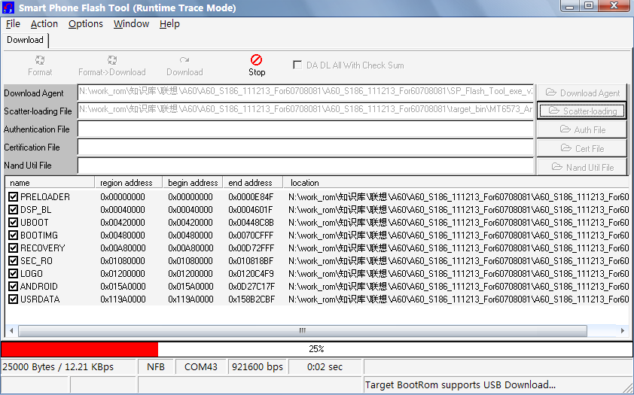The height and width of the screenshot is (395, 634).
Task: Click the Authentication File input field
Action: pyautogui.click(x=306, y=129)
